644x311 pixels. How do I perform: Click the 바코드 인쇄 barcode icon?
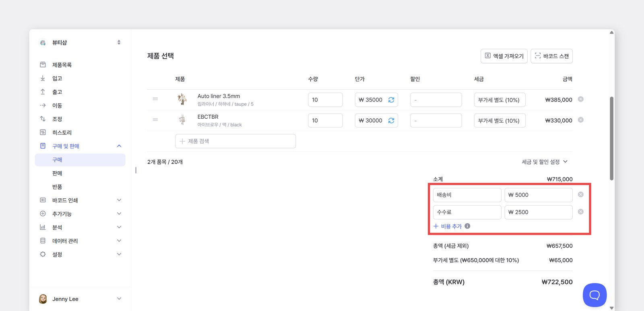(43, 200)
